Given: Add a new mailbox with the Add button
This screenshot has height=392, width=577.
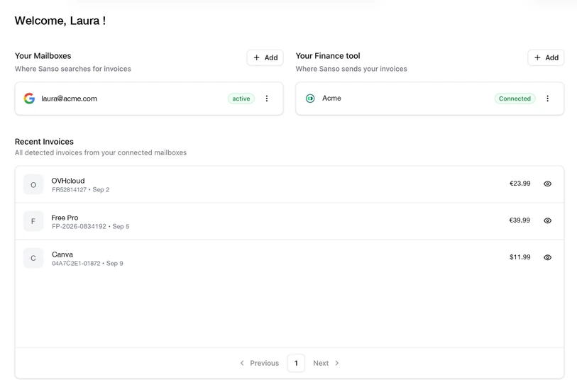Looking at the screenshot, I should pyautogui.click(x=265, y=57).
